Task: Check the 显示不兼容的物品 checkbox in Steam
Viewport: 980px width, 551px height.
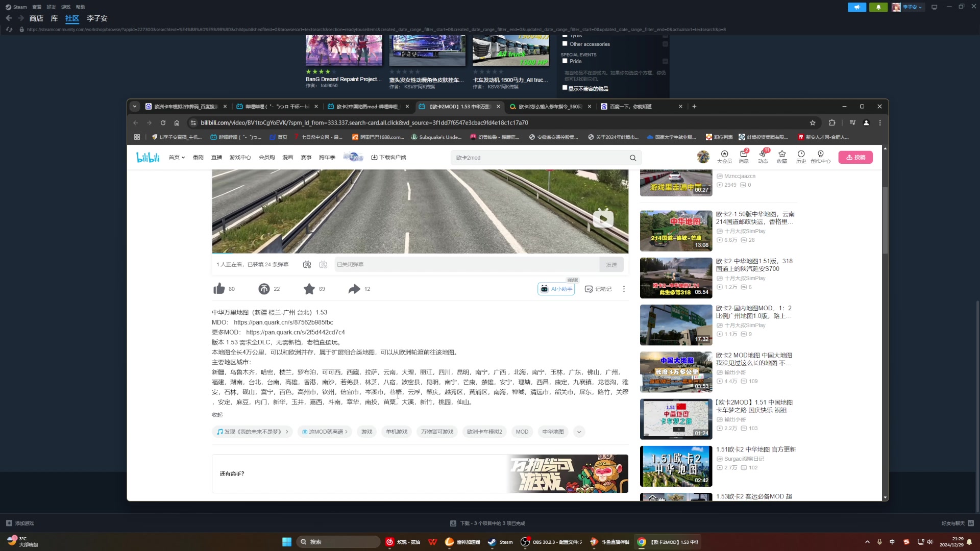Action: tap(565, 88)
